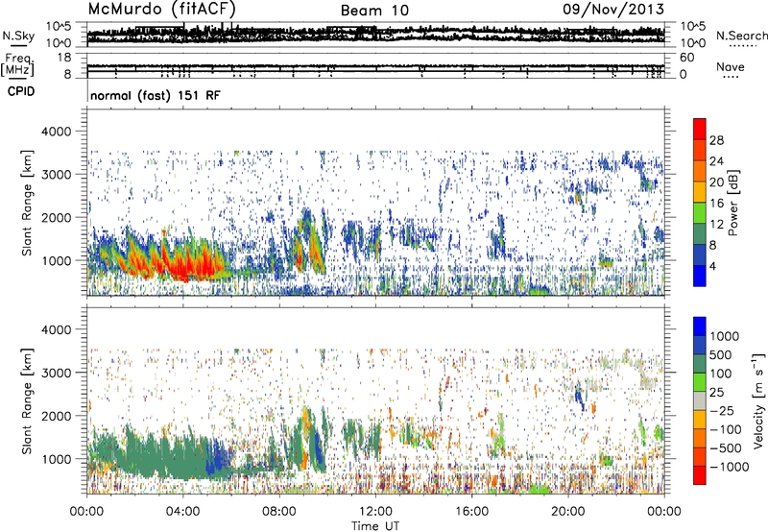768x532 pixels.
Task: Click '2000' on velocity panel axis
Action: point(57,416)
